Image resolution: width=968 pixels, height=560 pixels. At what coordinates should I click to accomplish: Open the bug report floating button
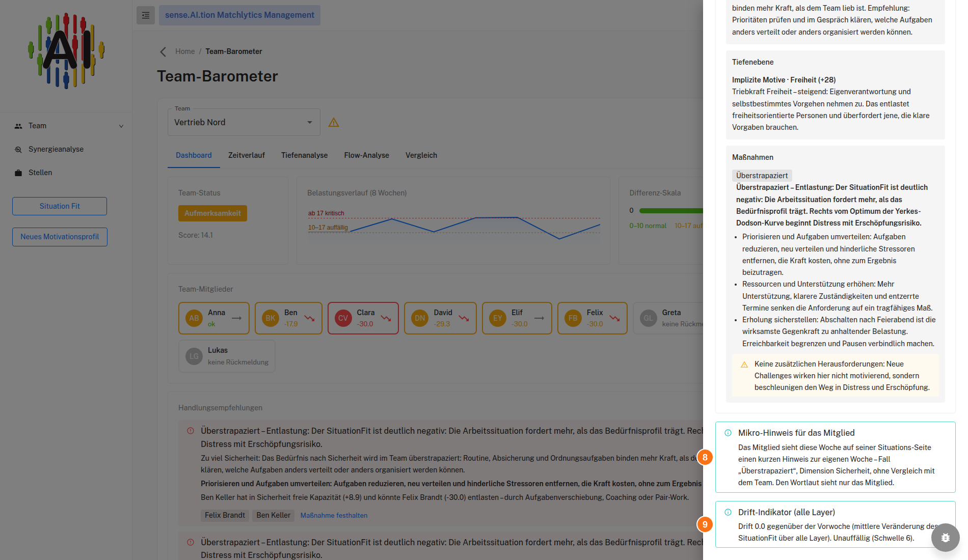(946, 538)
